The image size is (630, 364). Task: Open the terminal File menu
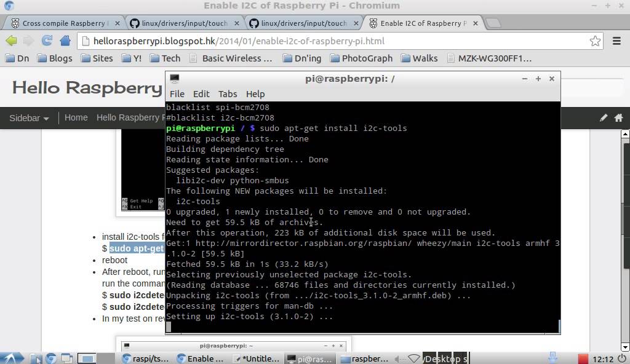click(x=177, y=94)
